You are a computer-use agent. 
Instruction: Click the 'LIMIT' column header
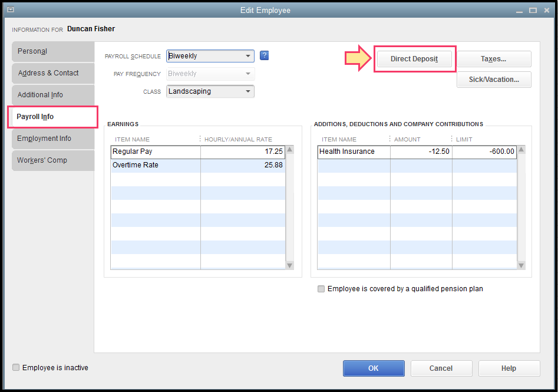click(464, 140)
